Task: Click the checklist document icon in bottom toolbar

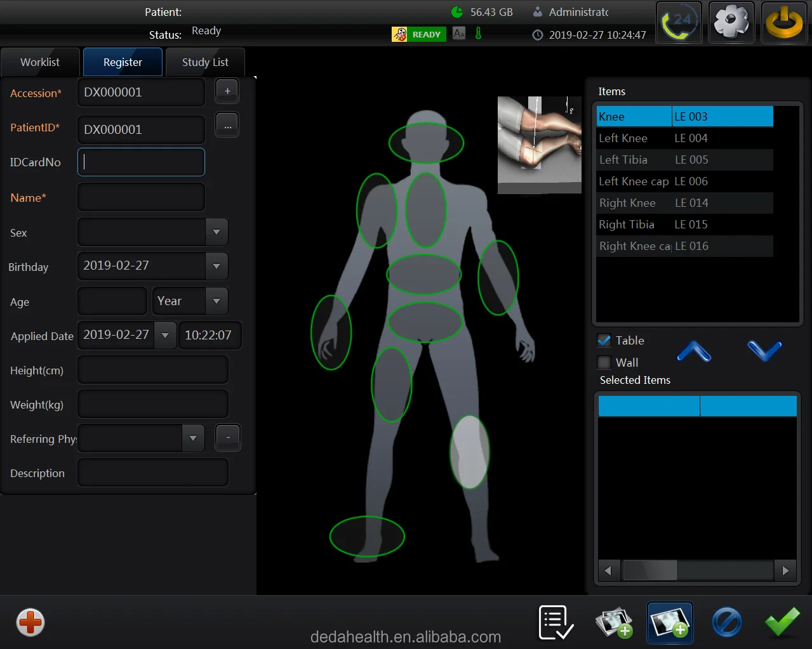Action: pos(556,622)
